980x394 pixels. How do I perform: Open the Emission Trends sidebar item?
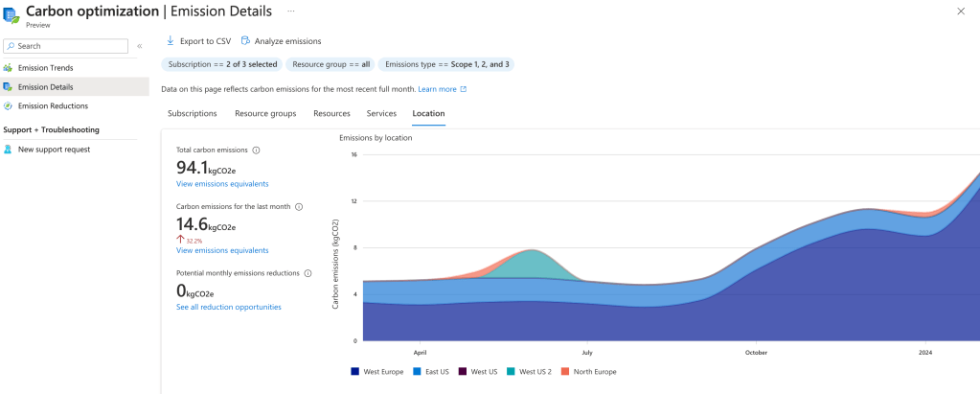tap(45, 68)
